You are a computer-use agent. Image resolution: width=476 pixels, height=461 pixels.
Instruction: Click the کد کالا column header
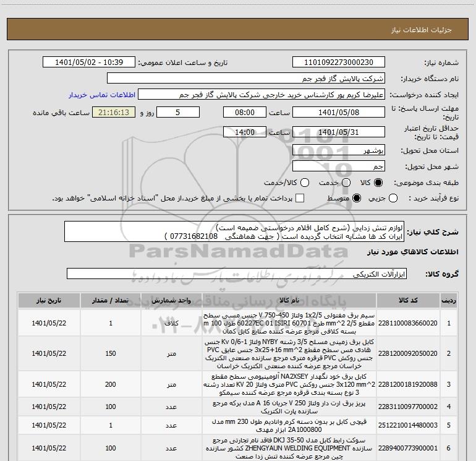click(x=408, y=300)
